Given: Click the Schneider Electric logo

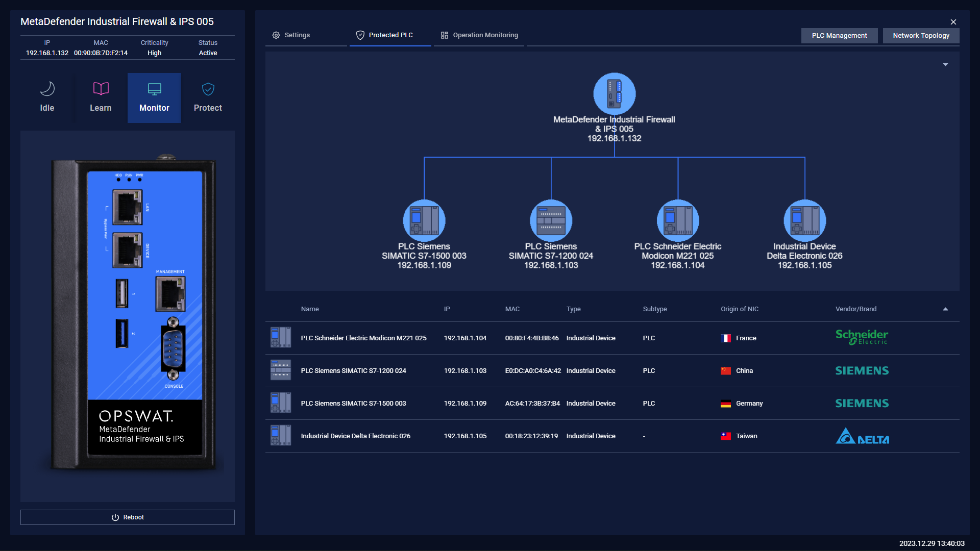Looking at the screenshot, I should [862, 337].
